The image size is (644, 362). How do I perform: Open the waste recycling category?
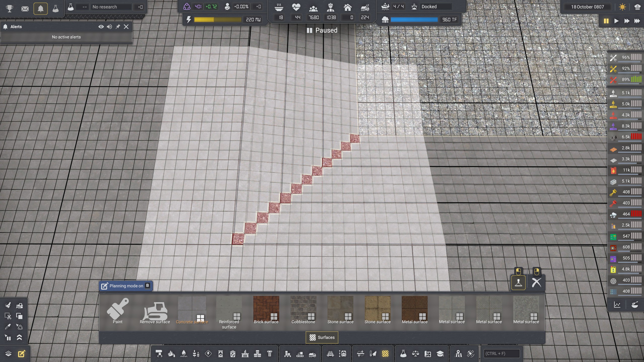[x=233, y=354]
